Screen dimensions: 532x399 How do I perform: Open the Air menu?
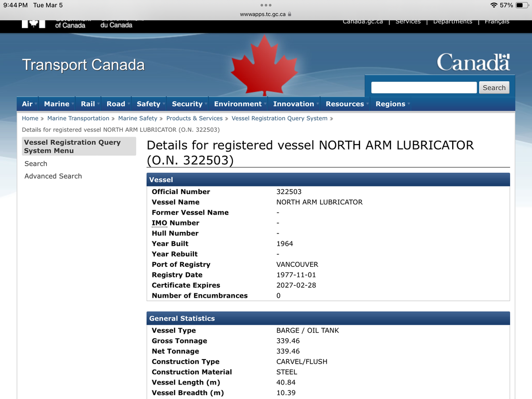[x=27, y=104]
